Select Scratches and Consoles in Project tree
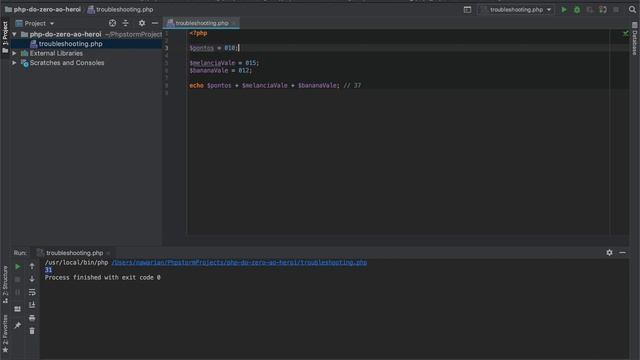 pyautogui.click(x=67, y=63)
